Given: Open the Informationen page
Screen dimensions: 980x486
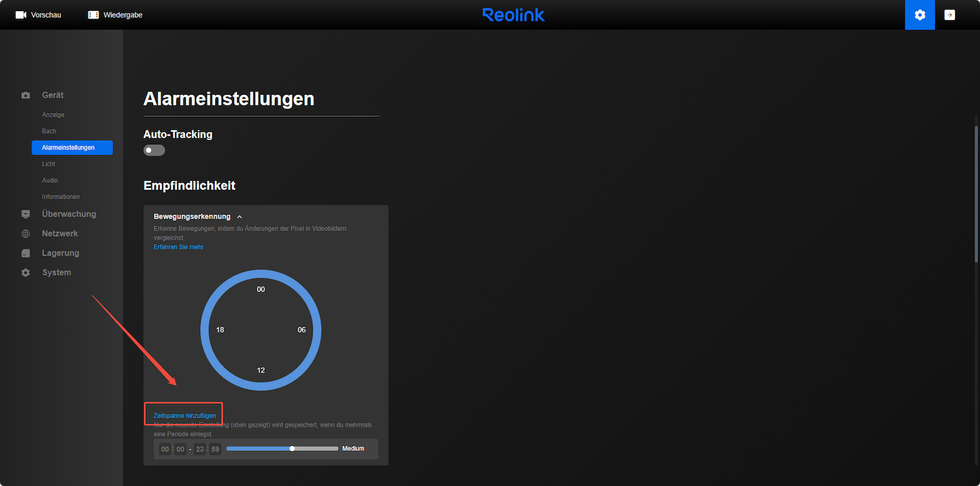Looking at the screenshot, I should (61, 197).
